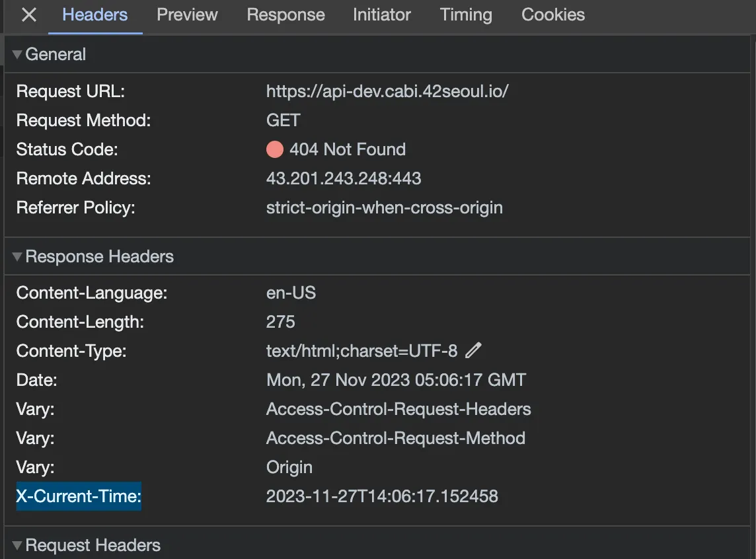This screenshot has height=559, width=756.
Task: Go to the Initiator tab
Action: tap(381, 15)
